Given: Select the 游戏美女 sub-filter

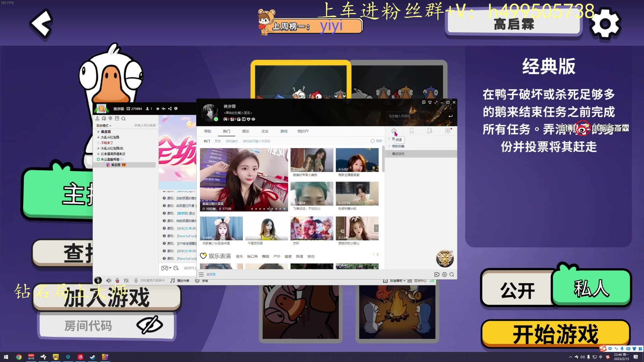Looking at the screenshot, I should click(x=232, y=141).
